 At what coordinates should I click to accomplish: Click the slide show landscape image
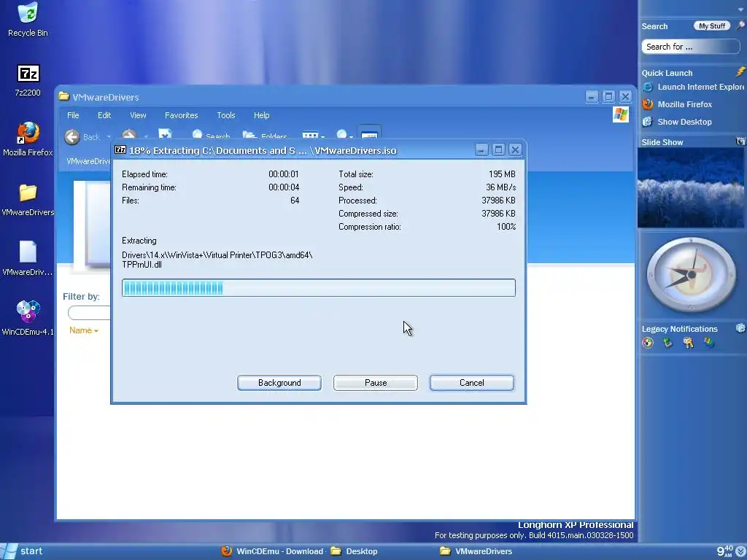point(691,187)
